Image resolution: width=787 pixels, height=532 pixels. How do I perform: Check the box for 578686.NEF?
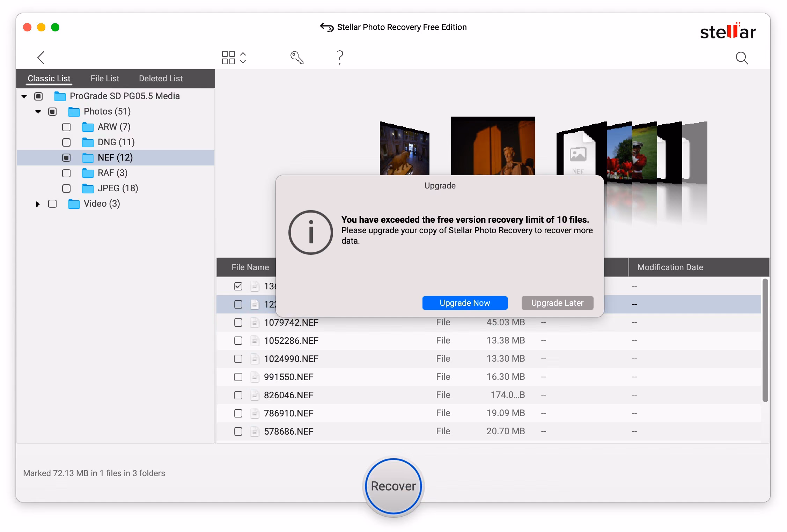pyautogui.click(x=238, y=431)
